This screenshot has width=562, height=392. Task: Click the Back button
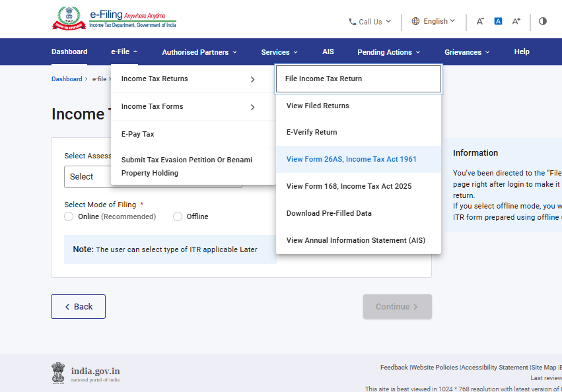click(78, 307)
